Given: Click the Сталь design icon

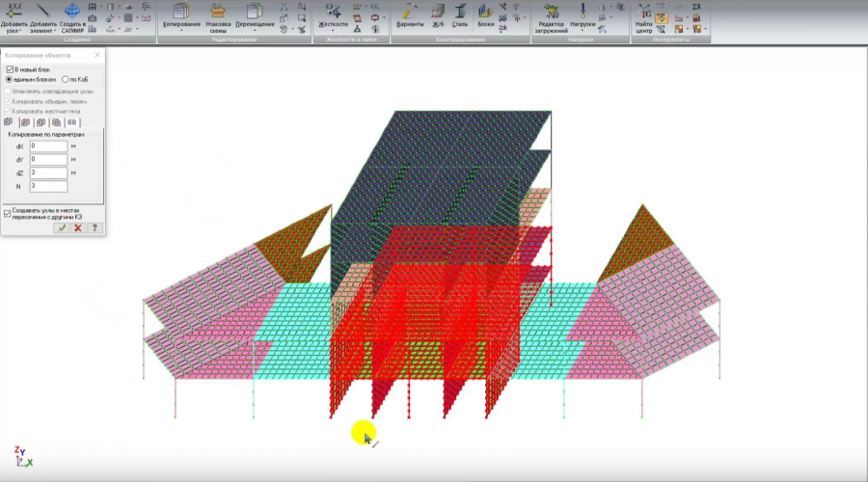Looking at the screenshot, I should (x=462, y=12).
